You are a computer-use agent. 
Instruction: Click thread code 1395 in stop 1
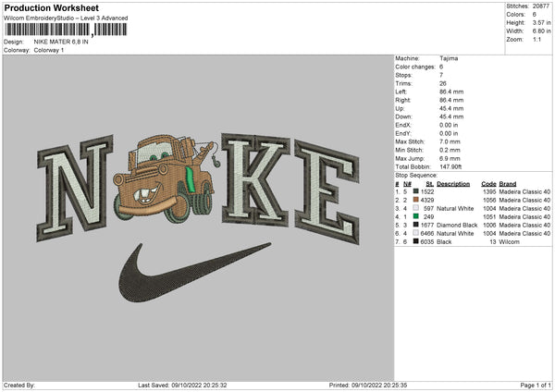489,191
